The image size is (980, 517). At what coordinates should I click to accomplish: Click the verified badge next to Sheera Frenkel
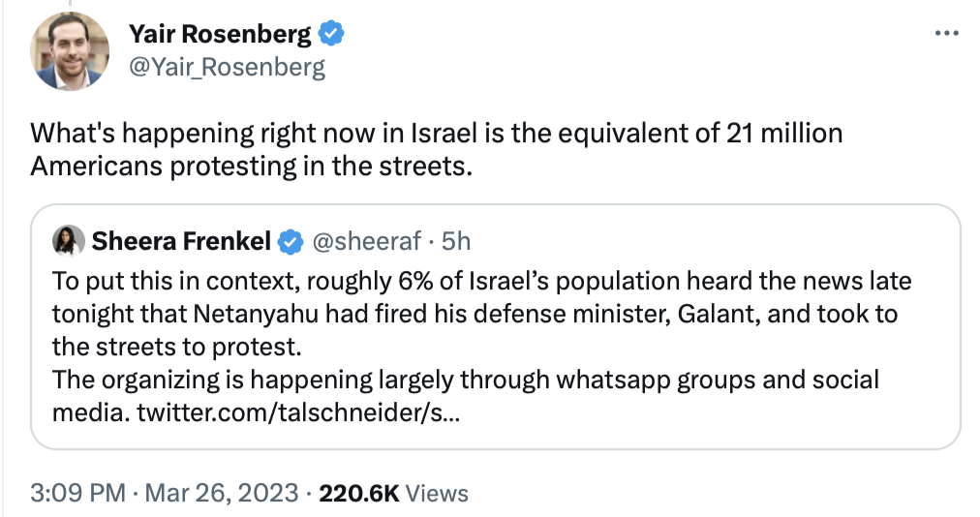click(x=291, y=242)
